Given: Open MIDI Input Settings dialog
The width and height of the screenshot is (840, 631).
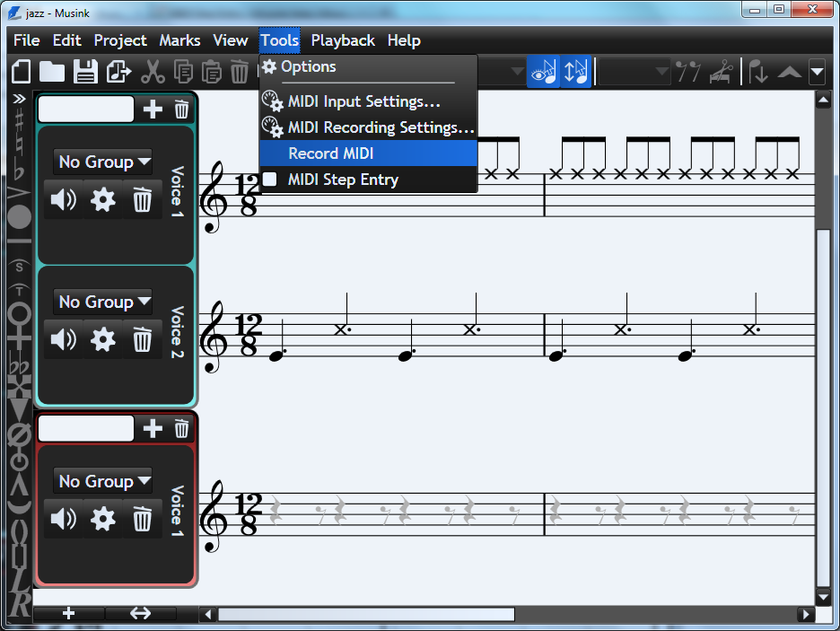Looking at the screenshot, I should (x=363, y=101).
